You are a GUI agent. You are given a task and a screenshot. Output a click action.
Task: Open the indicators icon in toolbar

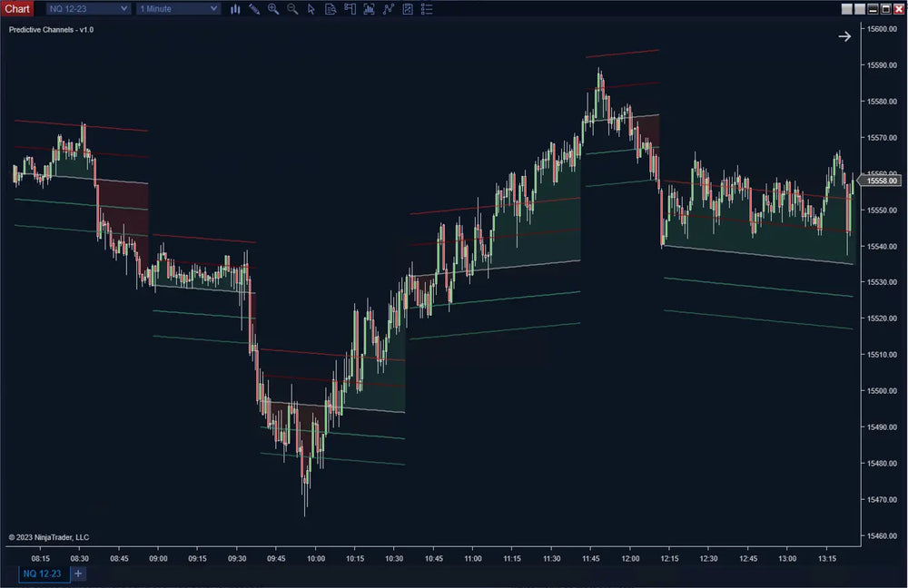(x=369, y=9)
